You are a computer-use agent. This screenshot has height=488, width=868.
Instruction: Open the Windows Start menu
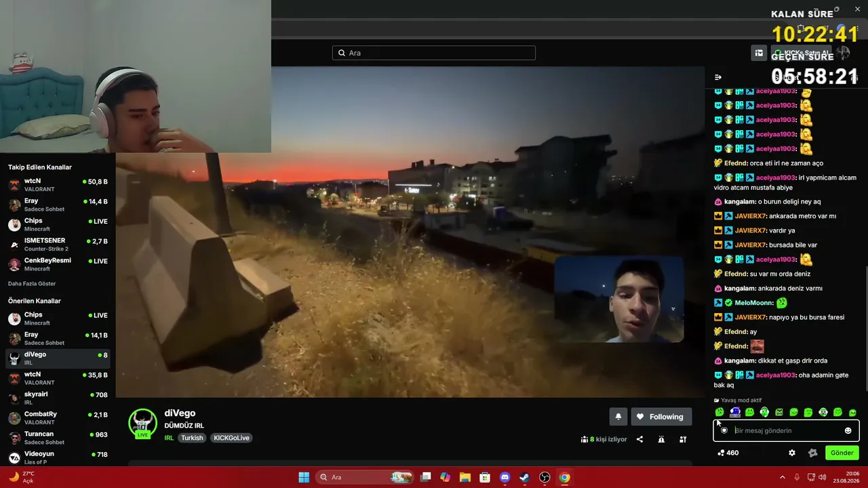(x=304, y=477)
